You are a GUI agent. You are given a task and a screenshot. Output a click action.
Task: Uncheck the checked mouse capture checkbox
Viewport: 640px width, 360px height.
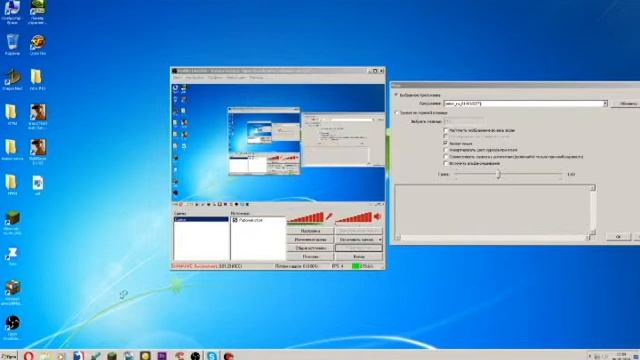click(446, 143)
